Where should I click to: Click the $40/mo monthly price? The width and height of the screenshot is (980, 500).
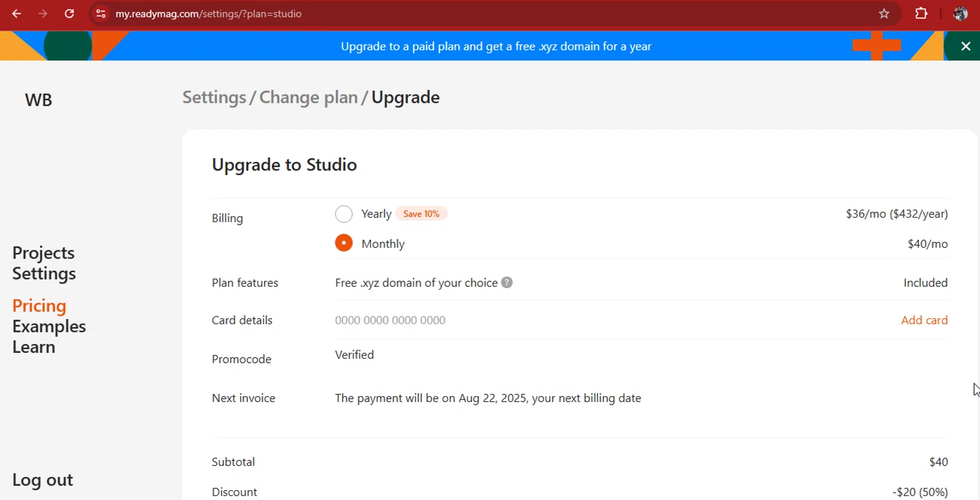point(927,244)
